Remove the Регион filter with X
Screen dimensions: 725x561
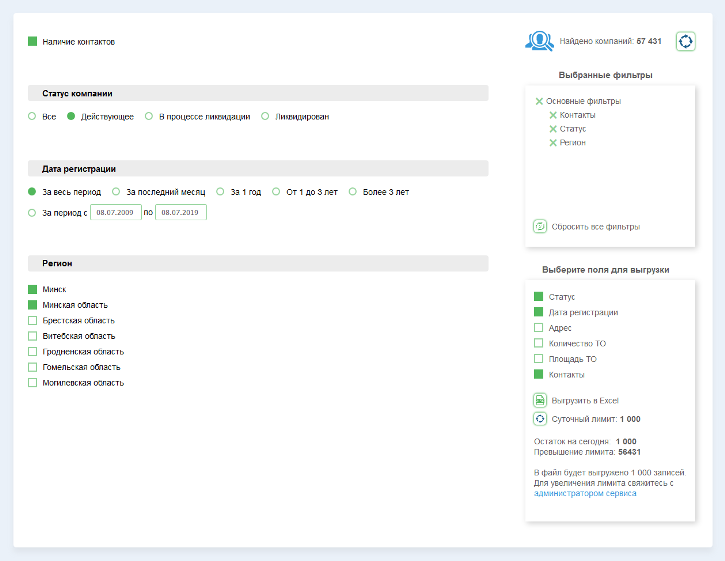[x=553, y=143]
